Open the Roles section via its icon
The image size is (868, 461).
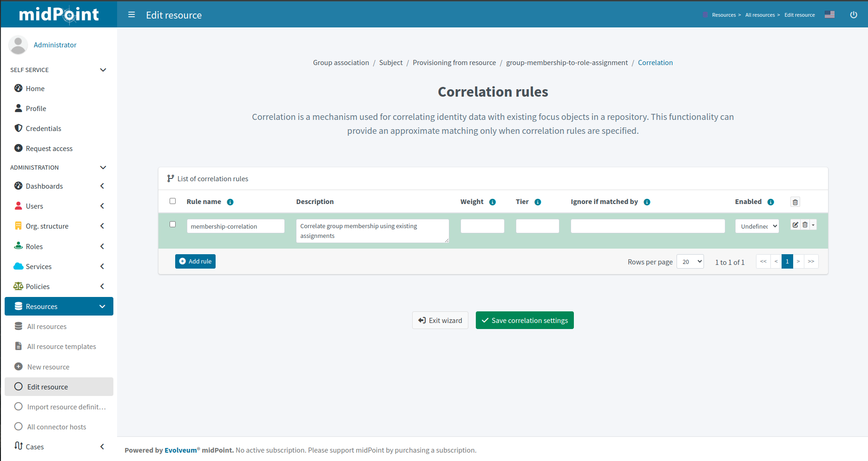pyautogui.click(x=19, y=246)
